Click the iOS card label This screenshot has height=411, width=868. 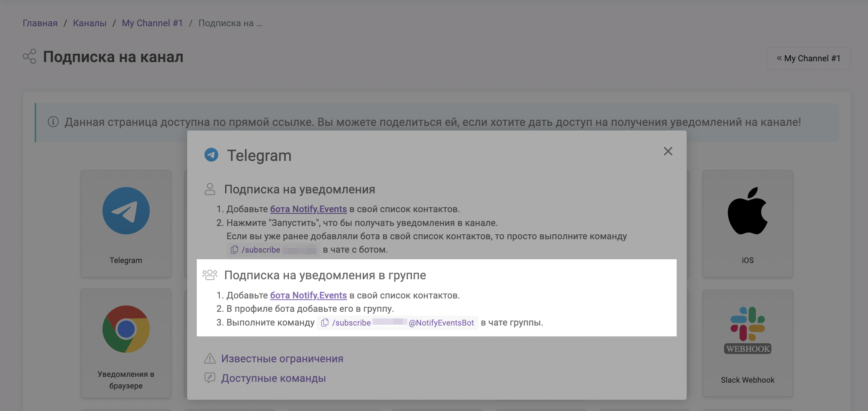(748, 260)
